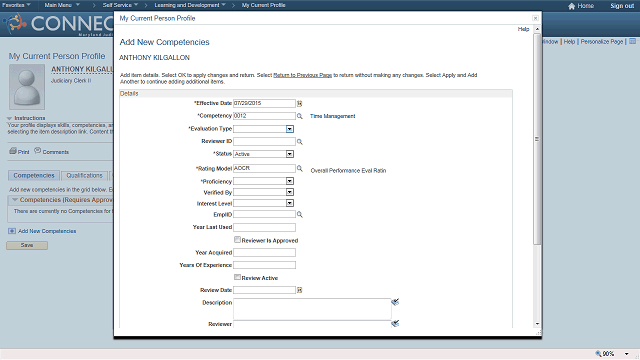The image size is (640, 360).
Task: Click My Current Profile breadcrumb
Action: [x=263, y=5]
